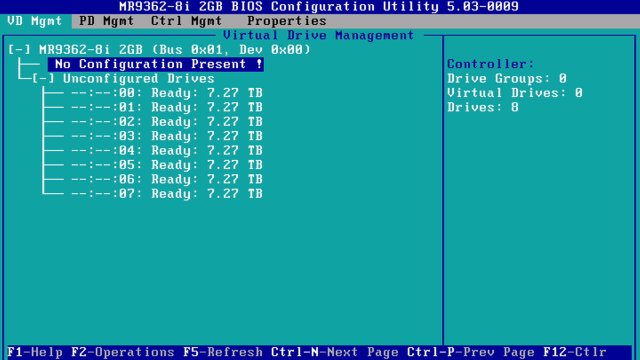The width and height of the screenshot is (640, 360).
Task: Switch to the VD Mgmt tab
Action: coord(35,21)
